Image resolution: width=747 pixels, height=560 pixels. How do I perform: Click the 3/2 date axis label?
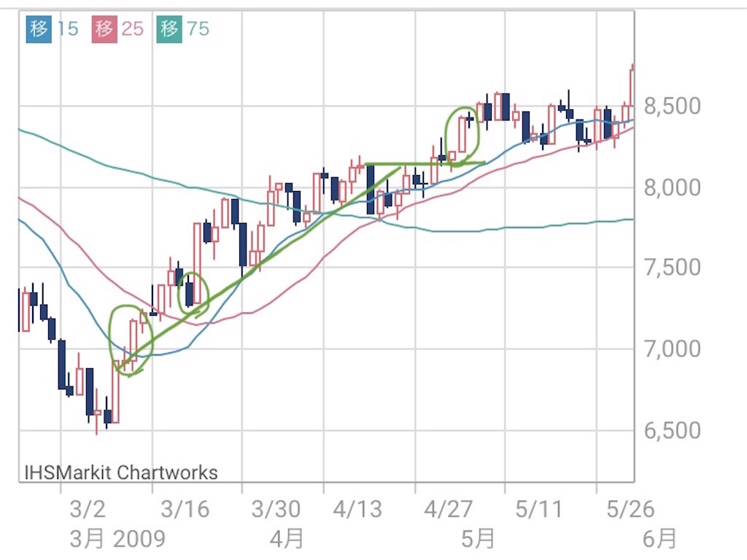[x=88, y=508]
